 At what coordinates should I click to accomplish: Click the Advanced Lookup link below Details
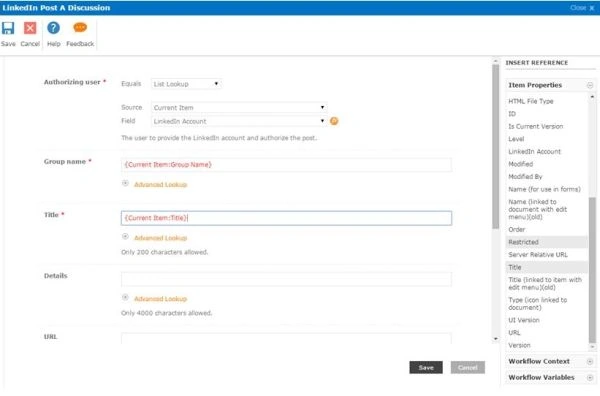pyautogui.click(x=161, y=298)
